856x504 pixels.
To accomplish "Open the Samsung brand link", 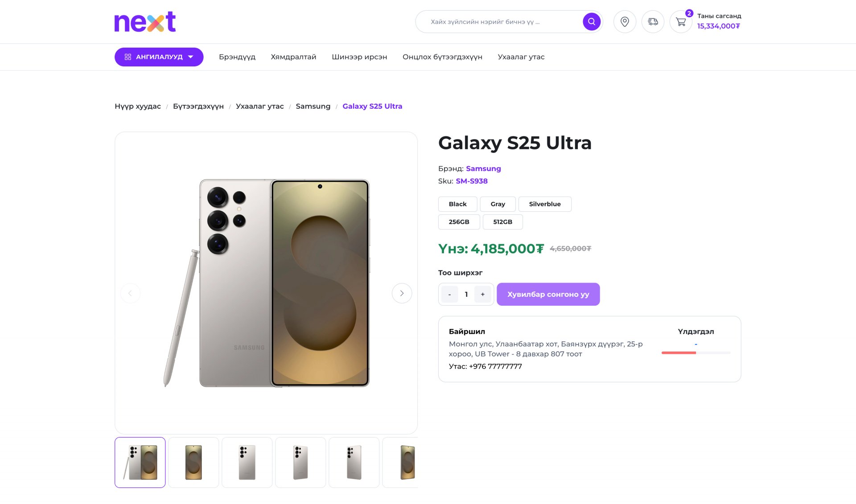I will [x=483, y=168].
